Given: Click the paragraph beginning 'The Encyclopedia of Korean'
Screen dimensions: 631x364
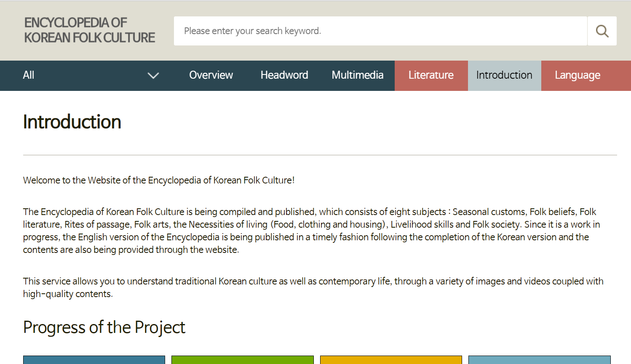Looking at the screenshot, I should pos(312,231).
